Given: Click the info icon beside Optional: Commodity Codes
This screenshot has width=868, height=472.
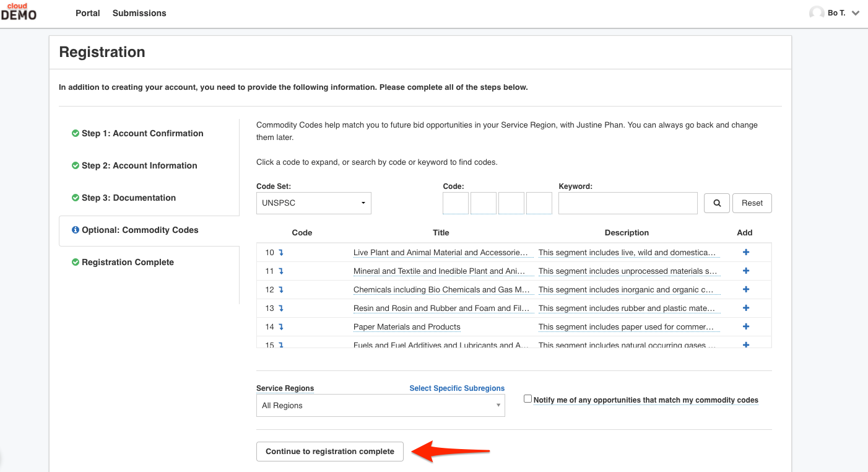Looking at the screenshot, I should (x=76, y=230).
